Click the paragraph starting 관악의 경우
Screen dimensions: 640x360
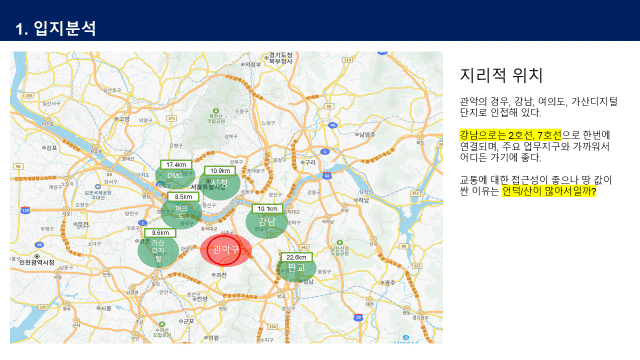point(539,107)
